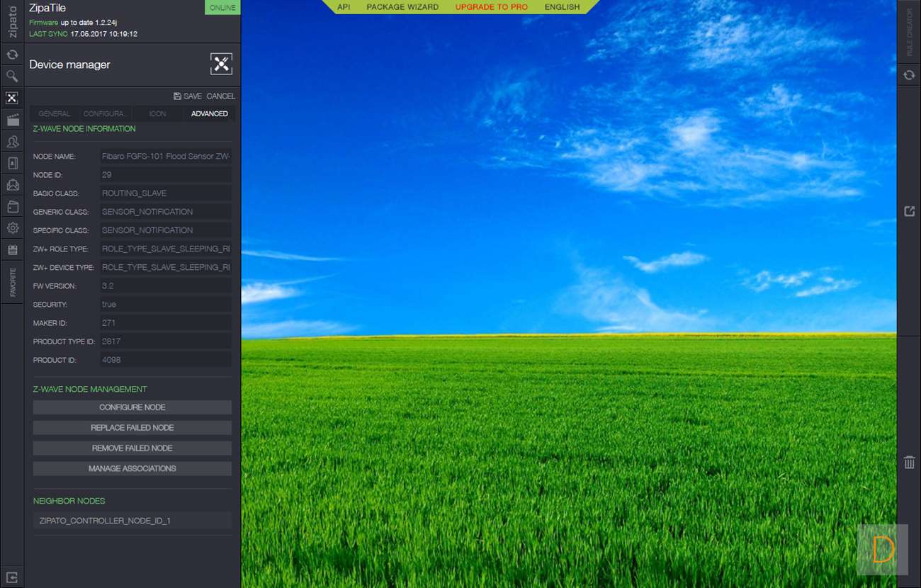
Task: Click the settings gear icon
Action: (12, 228)
